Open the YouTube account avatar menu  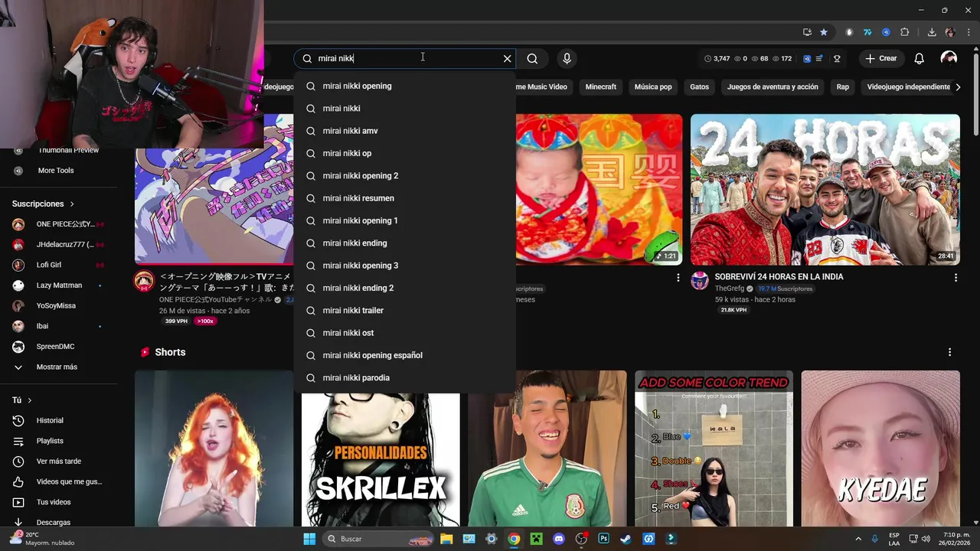[949, 58]
